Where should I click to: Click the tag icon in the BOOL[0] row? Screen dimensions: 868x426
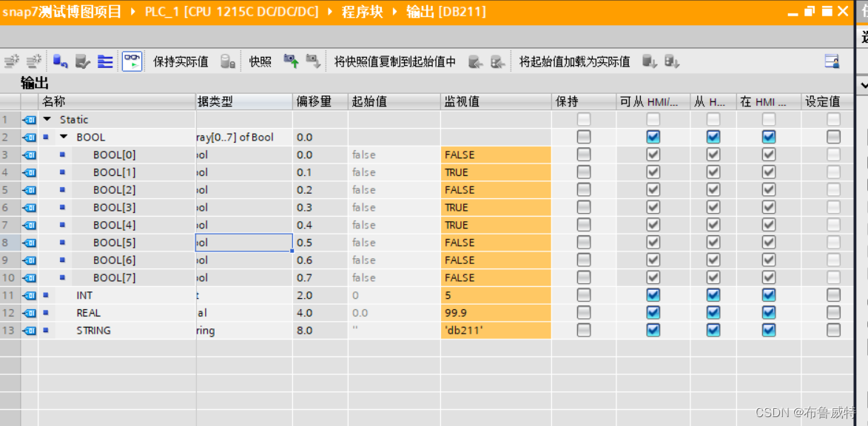(x=30, y=155)
